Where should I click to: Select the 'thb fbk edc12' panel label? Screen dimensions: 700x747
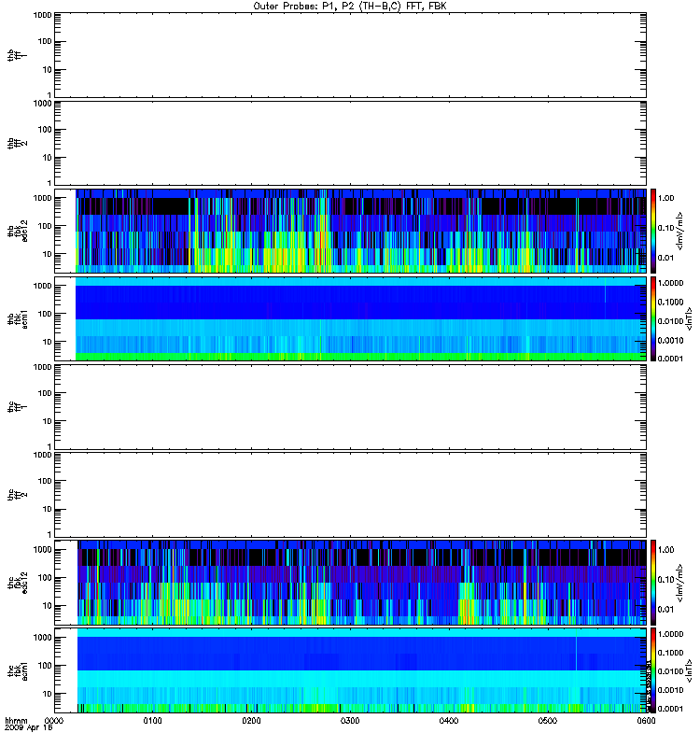coord(17,231)
